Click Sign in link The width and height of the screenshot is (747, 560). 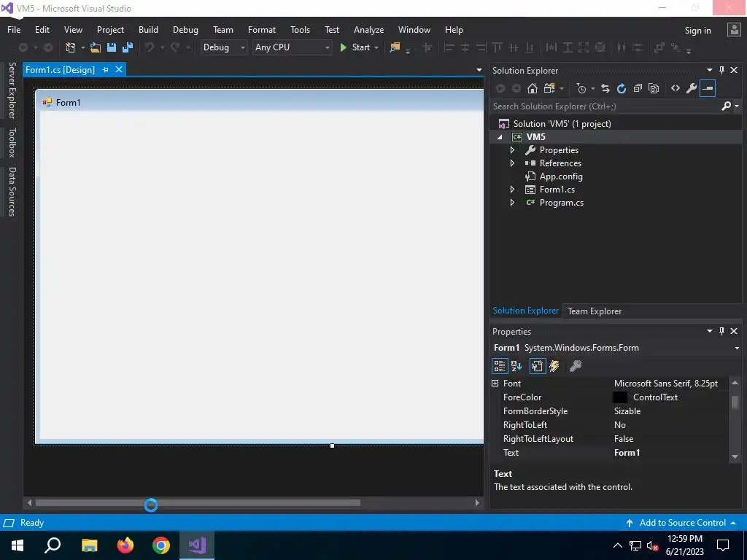pyautogui.click(x=697, y=31)
